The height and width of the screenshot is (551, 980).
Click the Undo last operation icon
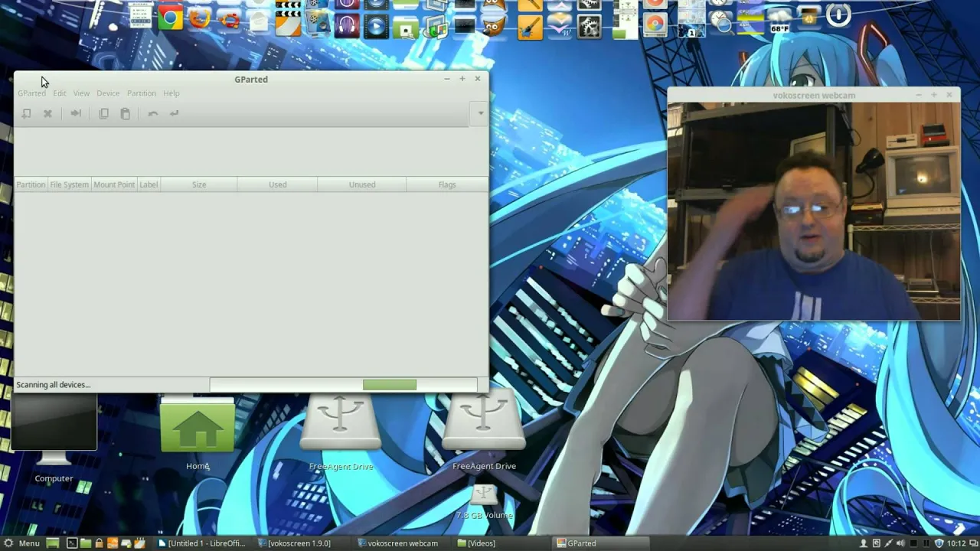click(153, 113)
